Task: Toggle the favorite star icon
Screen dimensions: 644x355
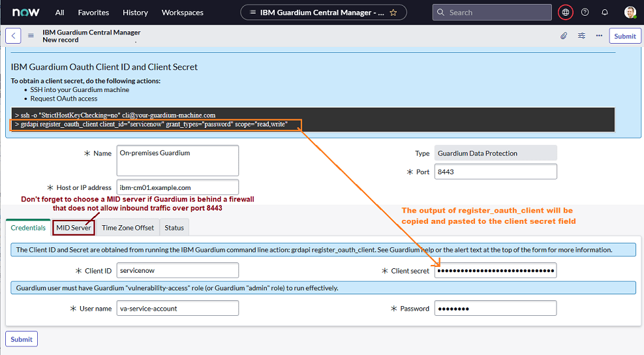Action: click(393, 12)
